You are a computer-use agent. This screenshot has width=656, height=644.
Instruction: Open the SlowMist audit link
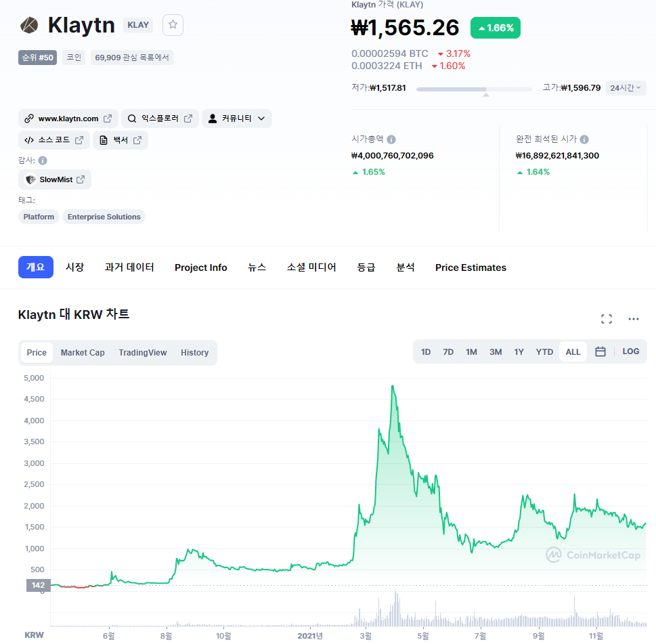pyautogui.click(x=55, y=179)
